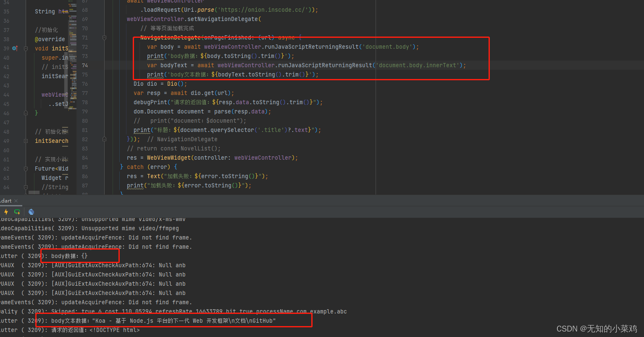Click console line 'Unsupported mime video/x-ms-wmv'

[x=134, y=219]
